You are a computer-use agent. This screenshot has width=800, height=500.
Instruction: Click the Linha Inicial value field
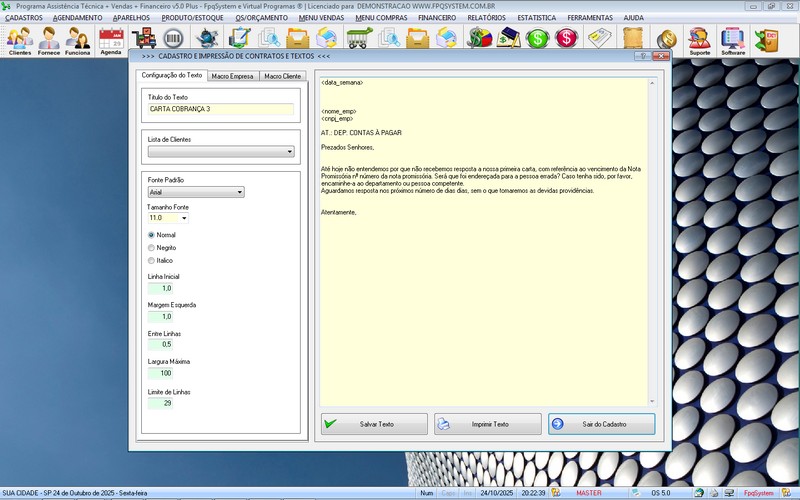tap(161, 288)
